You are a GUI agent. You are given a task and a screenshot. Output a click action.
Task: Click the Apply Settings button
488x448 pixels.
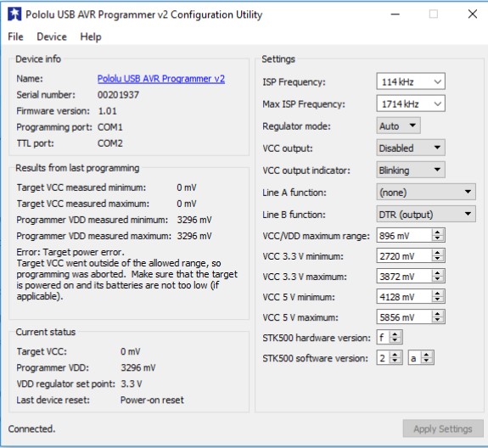[x=443, y=428]
